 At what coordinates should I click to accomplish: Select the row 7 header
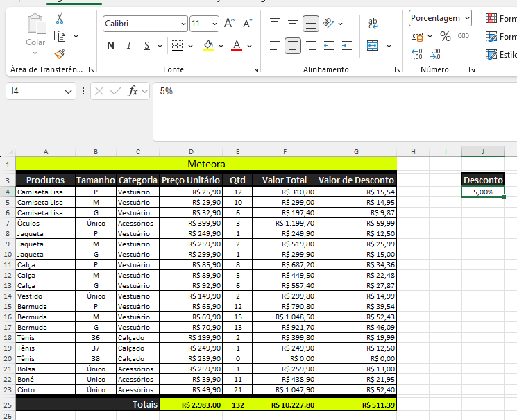(x=8, y=224)
